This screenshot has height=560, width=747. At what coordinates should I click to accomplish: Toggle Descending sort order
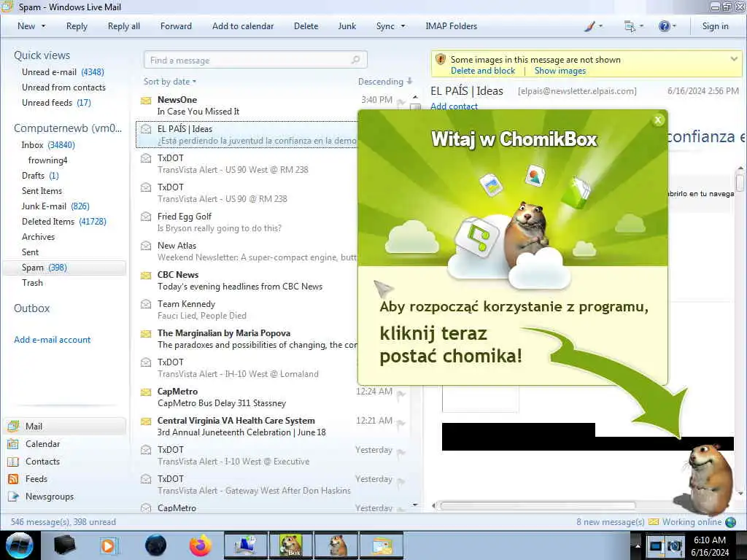point(385,82)
